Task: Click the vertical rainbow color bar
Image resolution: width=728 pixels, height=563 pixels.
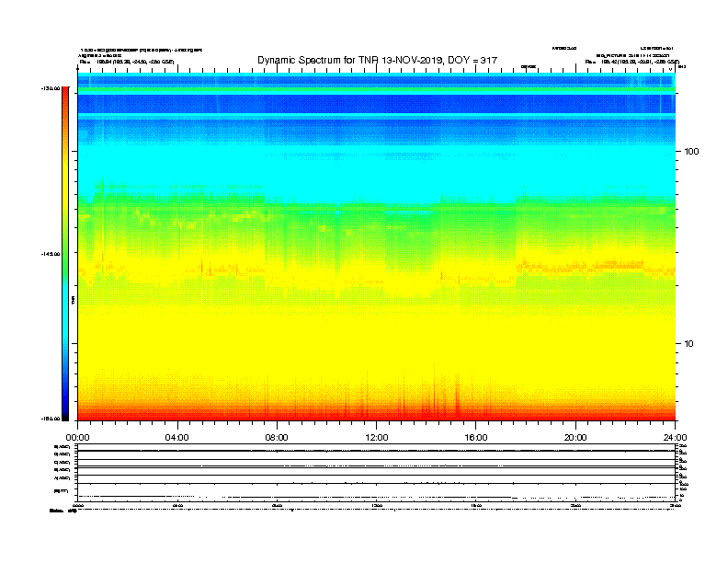Action: (65, 254)
